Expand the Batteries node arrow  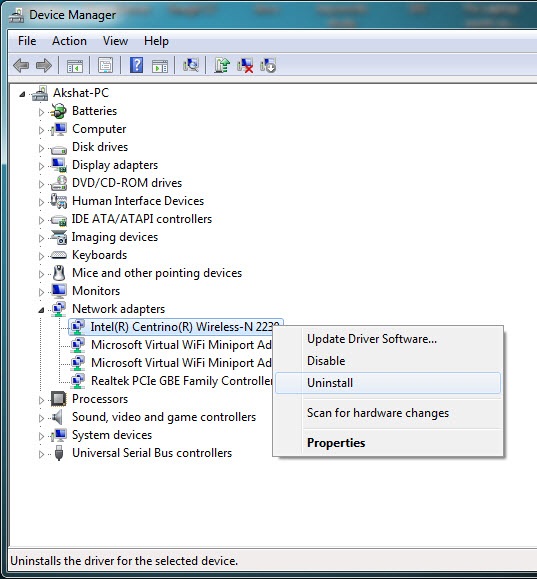(x=41, y=112)
